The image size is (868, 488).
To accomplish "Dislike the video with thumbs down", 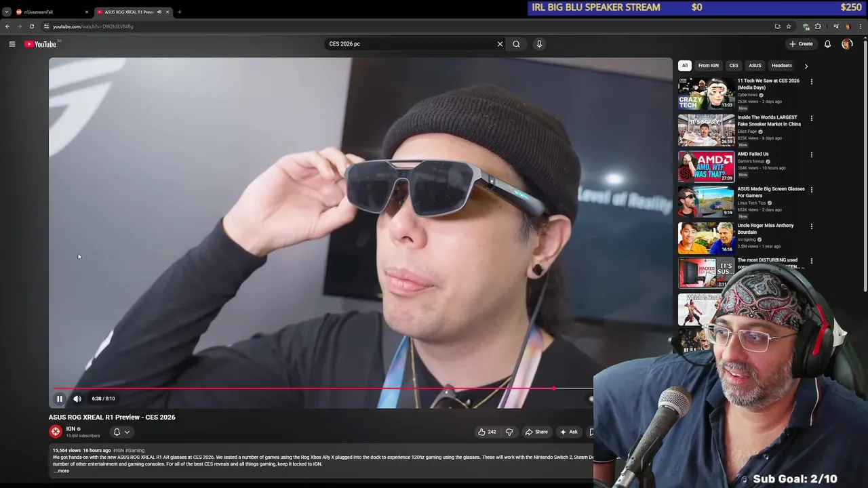I will [509, 432].
